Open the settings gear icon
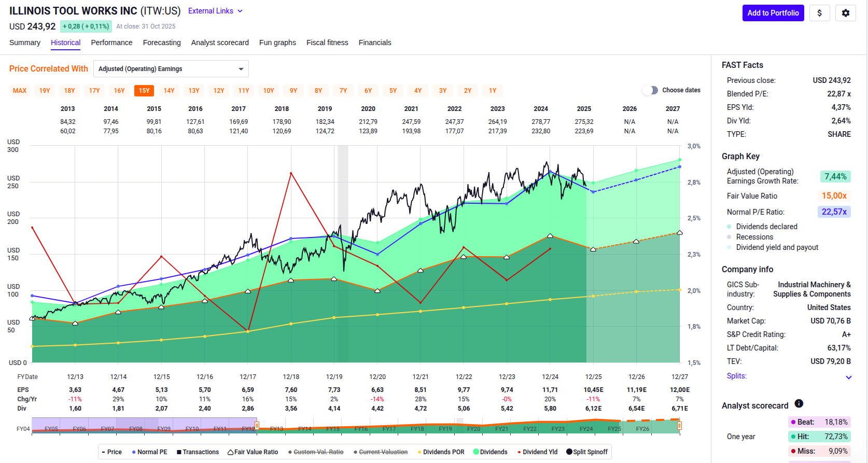 [x=845, y=13]
